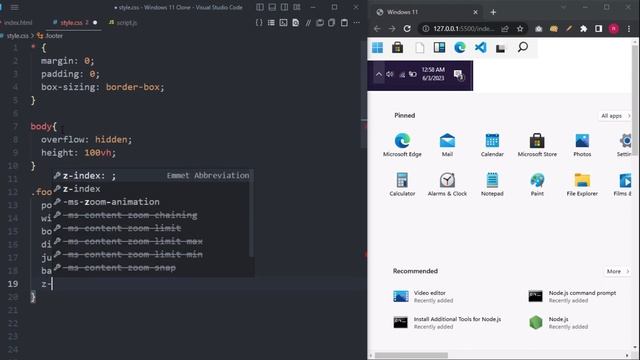The image size is (640, 360).
Task: Open a new browser tab
Action: tap(493, 12)
